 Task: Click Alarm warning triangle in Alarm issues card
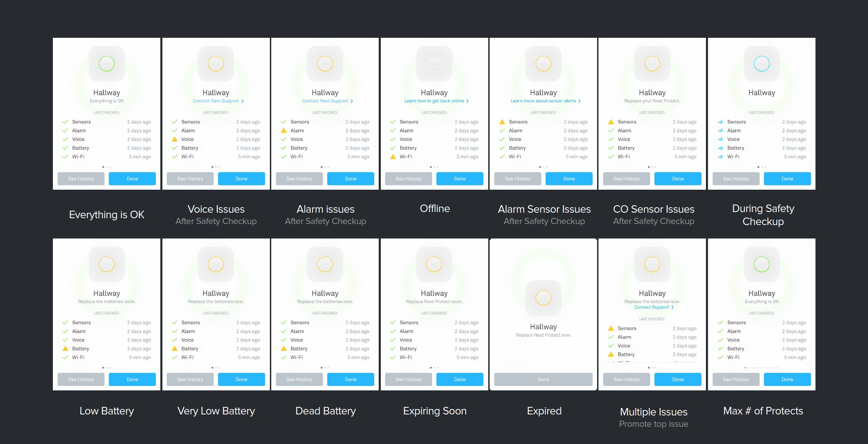pos(284,131)
